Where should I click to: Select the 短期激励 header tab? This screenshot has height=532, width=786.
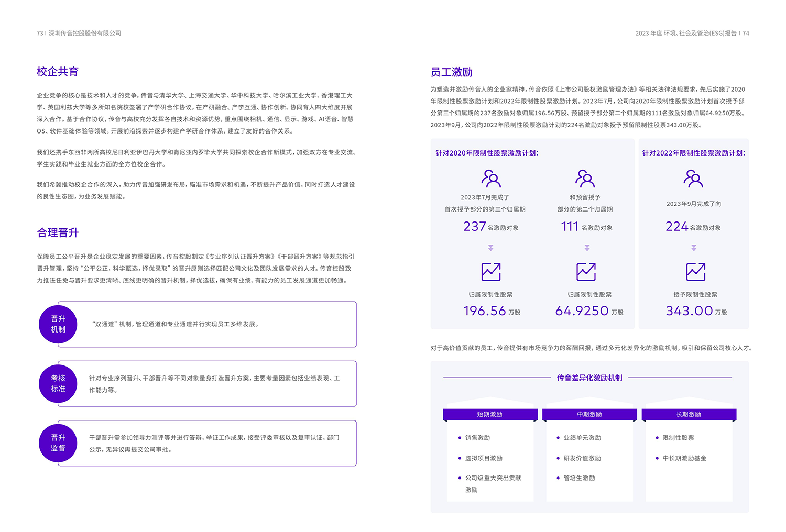[490, 414]
